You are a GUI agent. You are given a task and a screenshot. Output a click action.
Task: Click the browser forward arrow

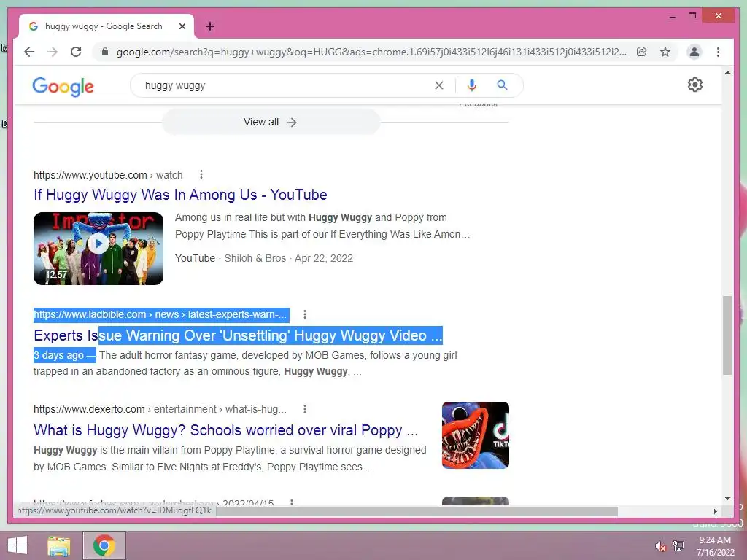click(53, 52)
